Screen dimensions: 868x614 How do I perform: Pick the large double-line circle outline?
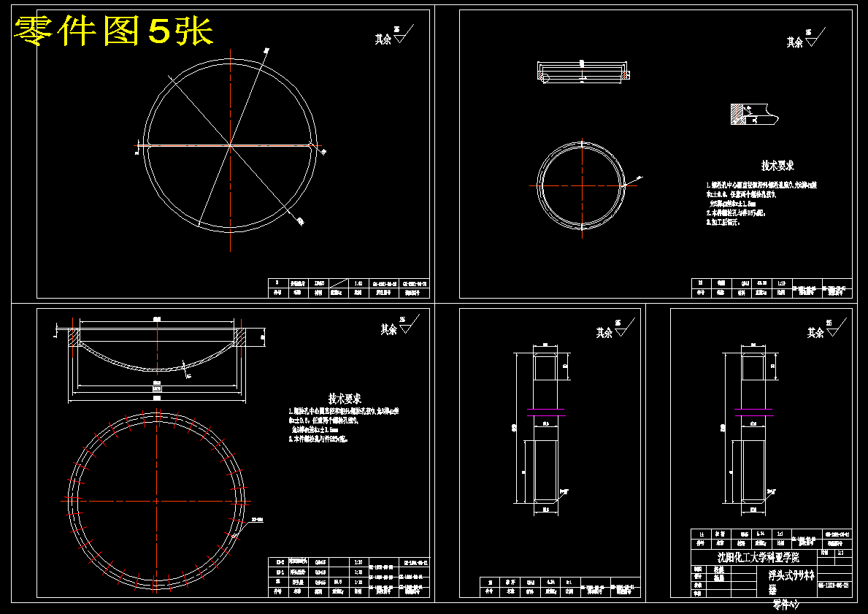pos(230,145)
